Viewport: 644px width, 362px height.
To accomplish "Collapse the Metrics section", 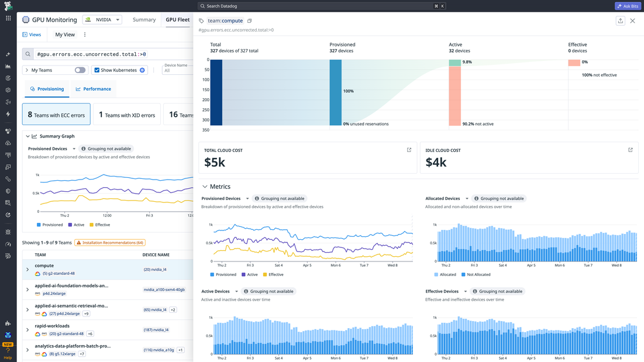I will pos(205,187).
